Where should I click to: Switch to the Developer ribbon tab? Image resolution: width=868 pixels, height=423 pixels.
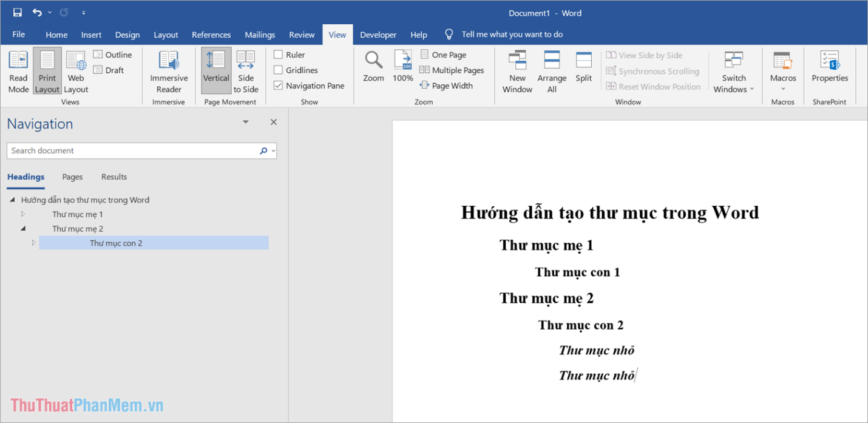pos(378,35)
